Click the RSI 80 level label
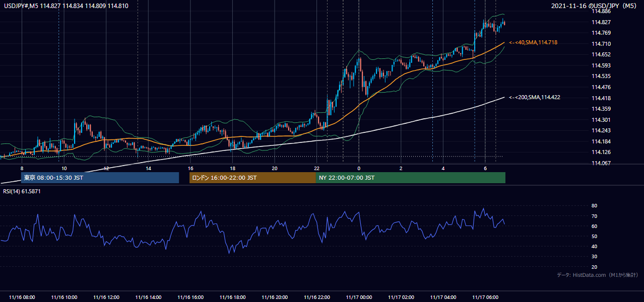The image size is (644, 302). click(594, 206)
